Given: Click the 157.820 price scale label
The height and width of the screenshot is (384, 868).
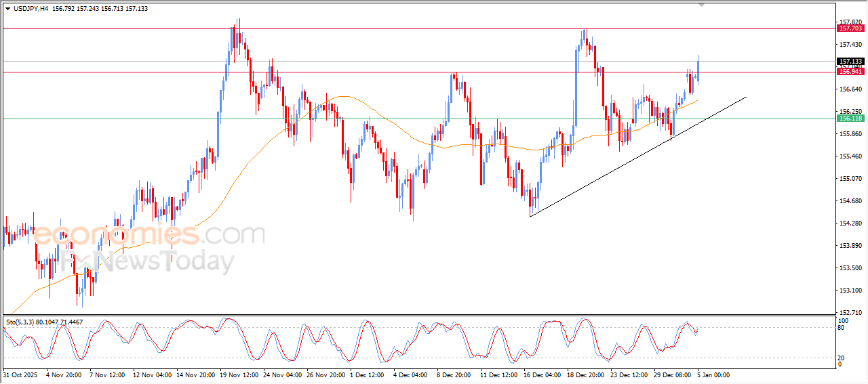Looking at the screenshot, I should coord(850,22).
